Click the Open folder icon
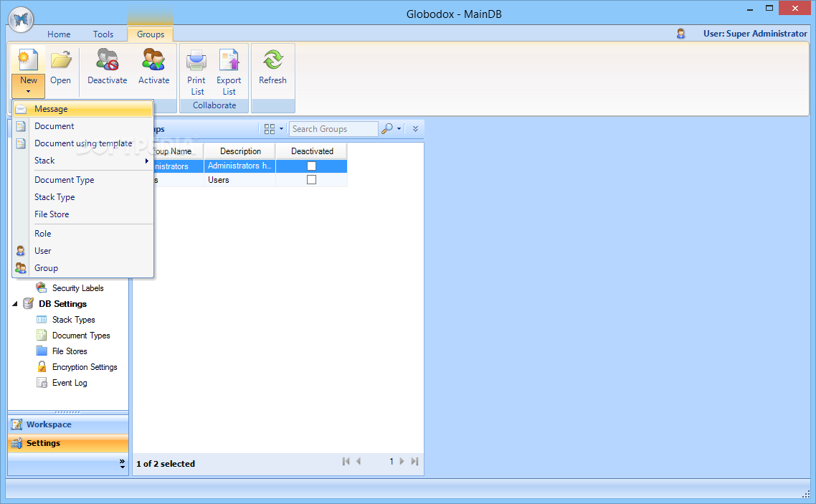The height and width of the screenshot is (504, 816). coord(61,60)
